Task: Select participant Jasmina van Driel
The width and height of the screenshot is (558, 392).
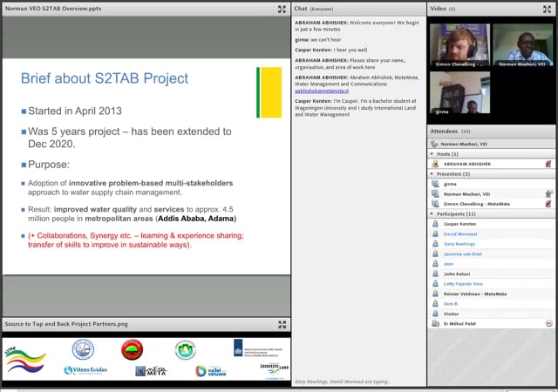Action: pos(491,253)
